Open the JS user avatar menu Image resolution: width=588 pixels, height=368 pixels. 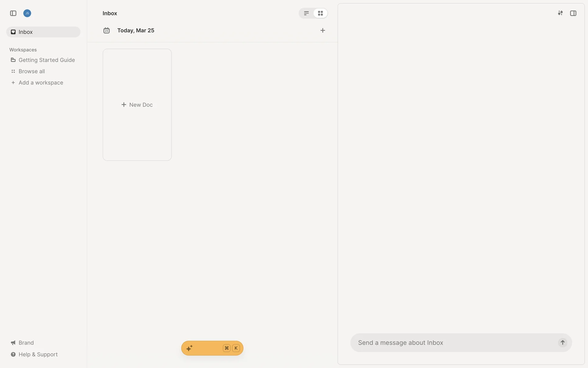click(27, 13)
